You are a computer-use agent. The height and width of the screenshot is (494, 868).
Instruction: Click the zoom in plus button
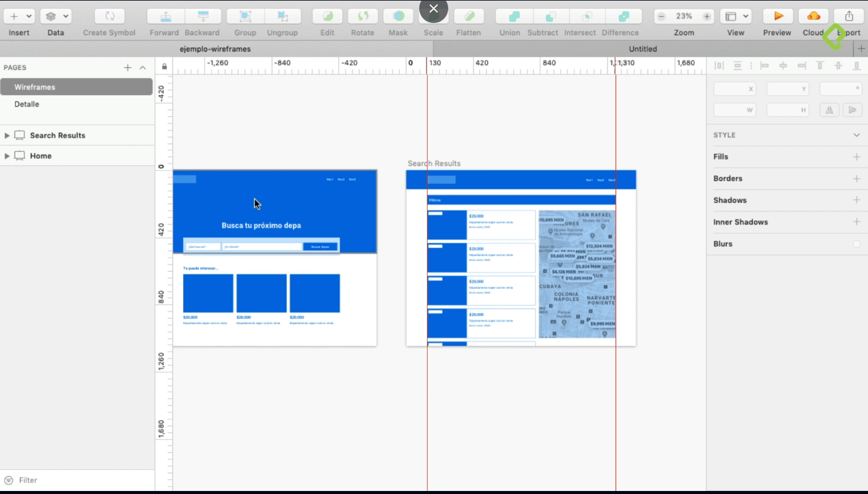[x=706, y=16]
